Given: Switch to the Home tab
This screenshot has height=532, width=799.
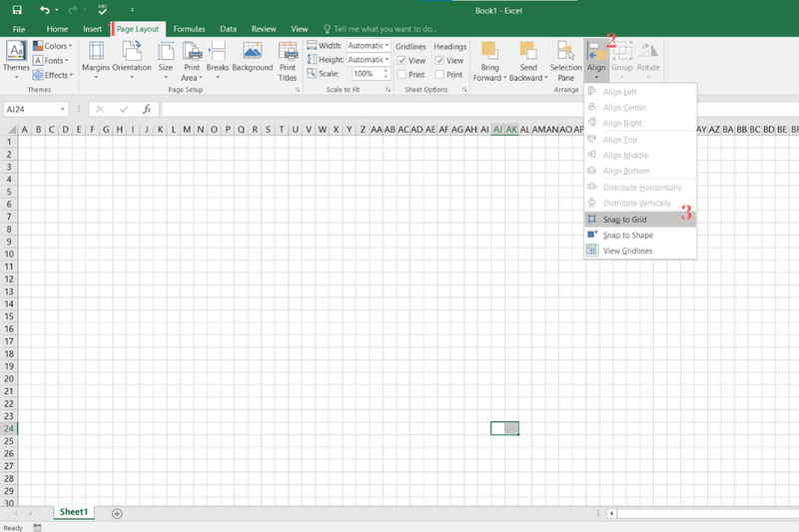Looking at the screenshot, I should point(57,29).
